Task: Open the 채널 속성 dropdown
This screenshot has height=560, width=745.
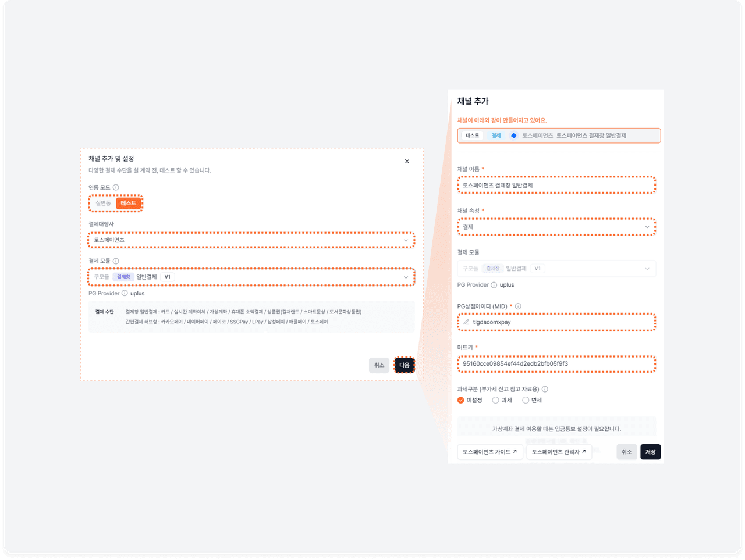Action: coord(556,227)
